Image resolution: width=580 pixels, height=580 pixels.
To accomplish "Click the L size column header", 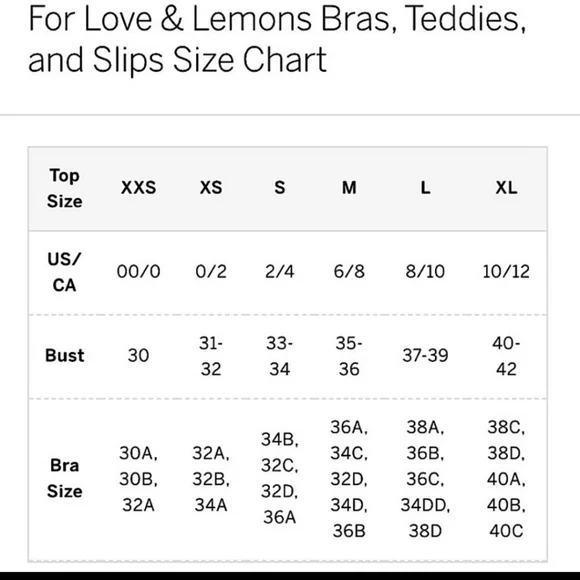I will [x=425, y=188].
